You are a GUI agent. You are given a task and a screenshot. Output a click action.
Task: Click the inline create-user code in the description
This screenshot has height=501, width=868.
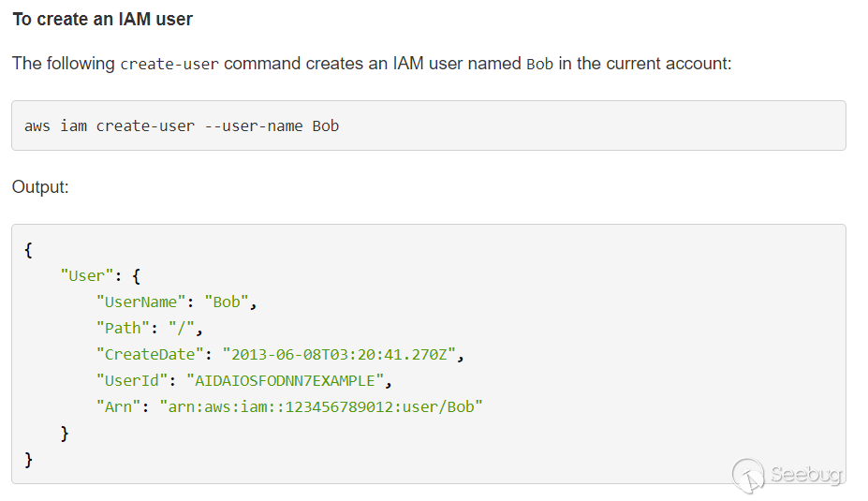tap(169, 65)
